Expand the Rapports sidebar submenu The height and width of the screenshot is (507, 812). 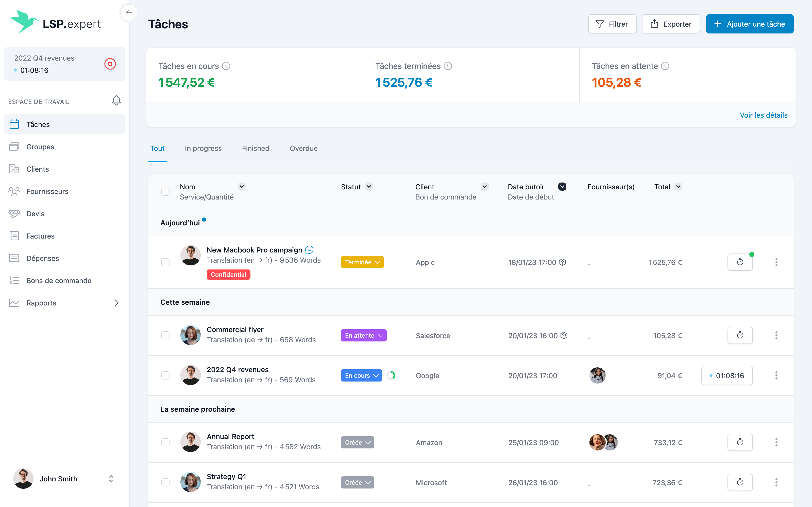pyautogui.click(x=116, y=303)
